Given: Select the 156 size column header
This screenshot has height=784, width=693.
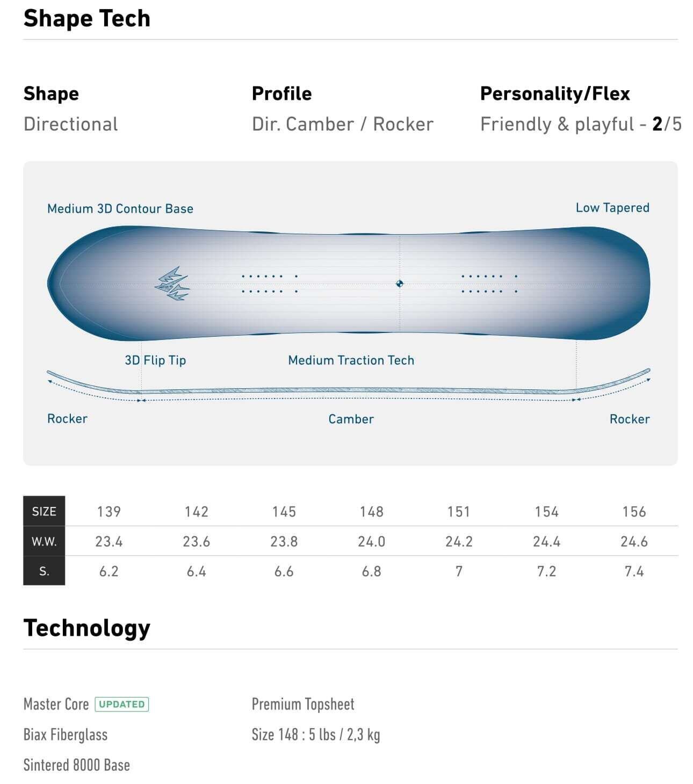Looking at the screenshot, I should [634, 511].
